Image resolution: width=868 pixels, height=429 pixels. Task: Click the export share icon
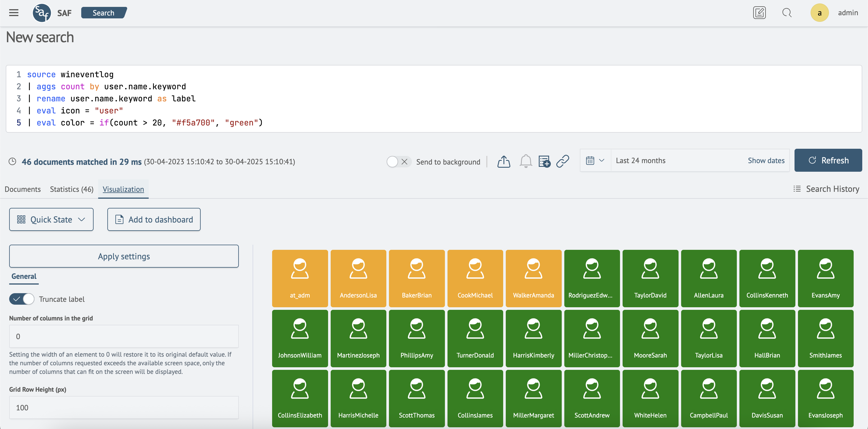point(504,161)
